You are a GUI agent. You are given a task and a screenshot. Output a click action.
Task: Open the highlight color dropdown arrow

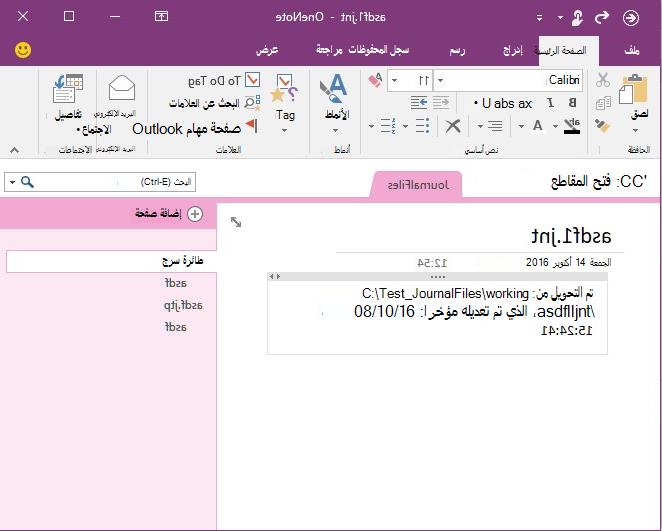[x=555, y=126]
